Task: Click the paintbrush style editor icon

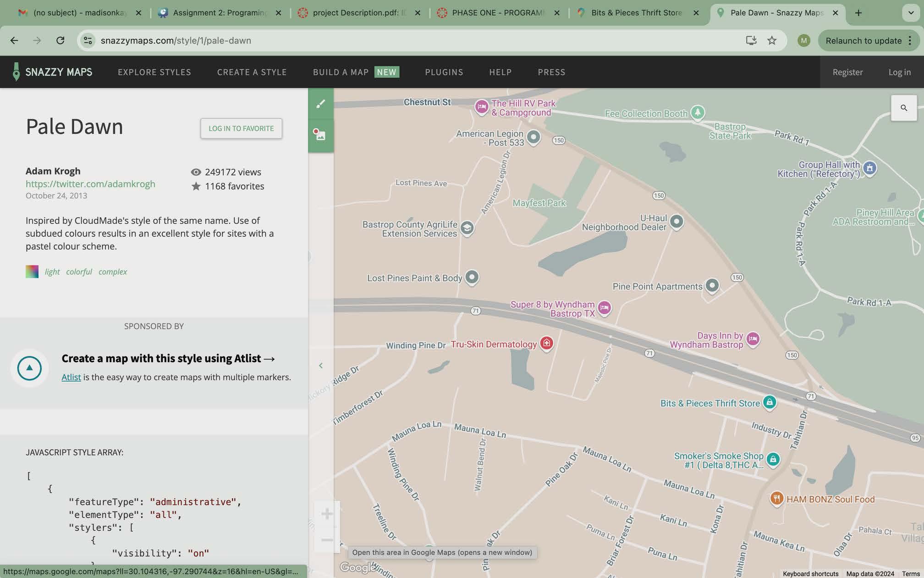Action: [321, 104]
